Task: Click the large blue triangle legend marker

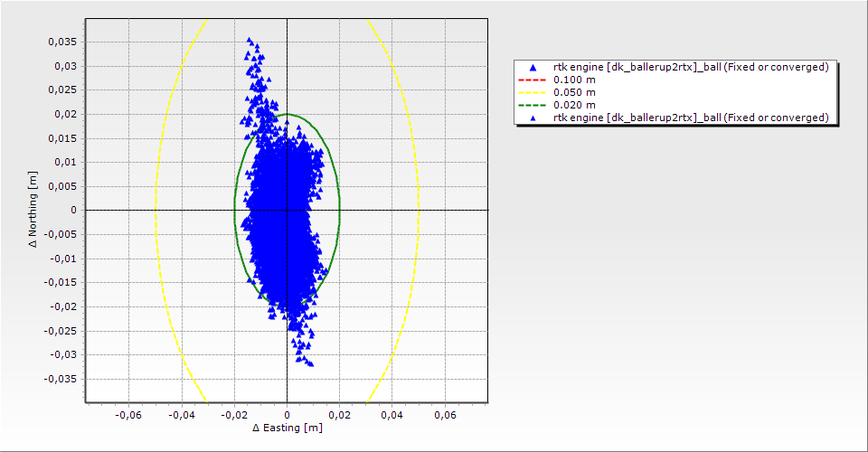Action: [x=533, y=68]
